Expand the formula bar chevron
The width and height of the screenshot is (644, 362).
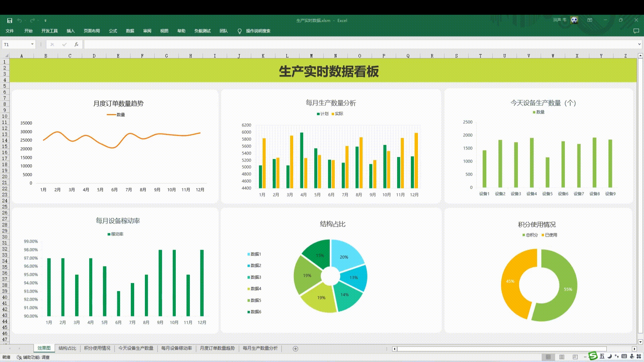click(x=639, y=44)
